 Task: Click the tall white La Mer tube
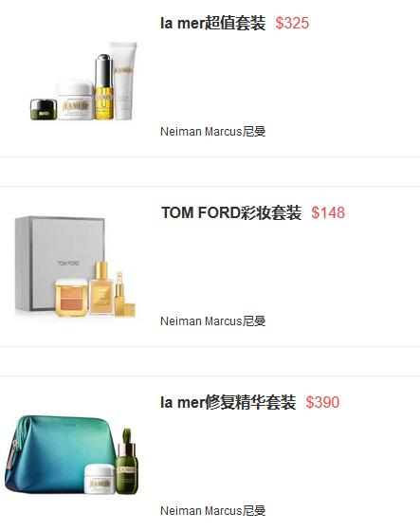click(123, 81)
